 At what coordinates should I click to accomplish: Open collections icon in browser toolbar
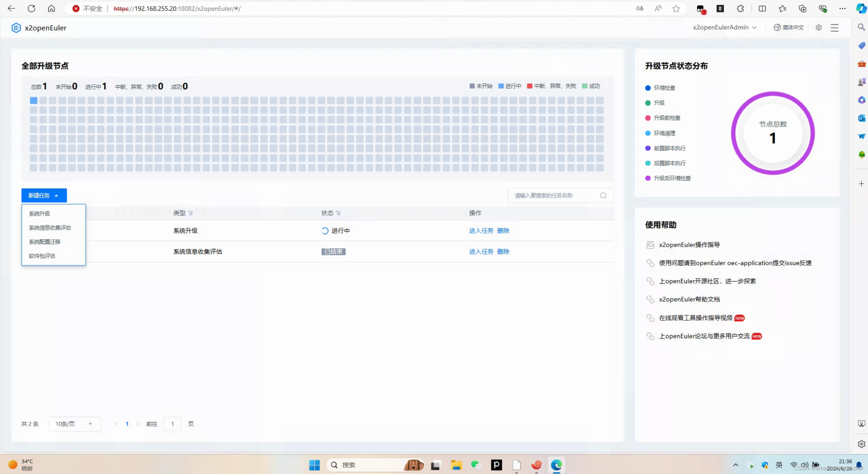click(x=802, y=8)
